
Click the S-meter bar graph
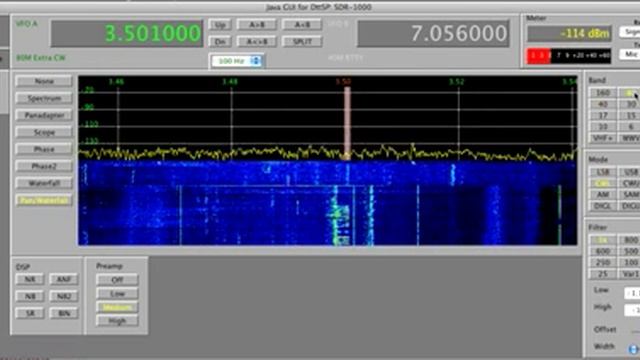click(x=569, y=56)
